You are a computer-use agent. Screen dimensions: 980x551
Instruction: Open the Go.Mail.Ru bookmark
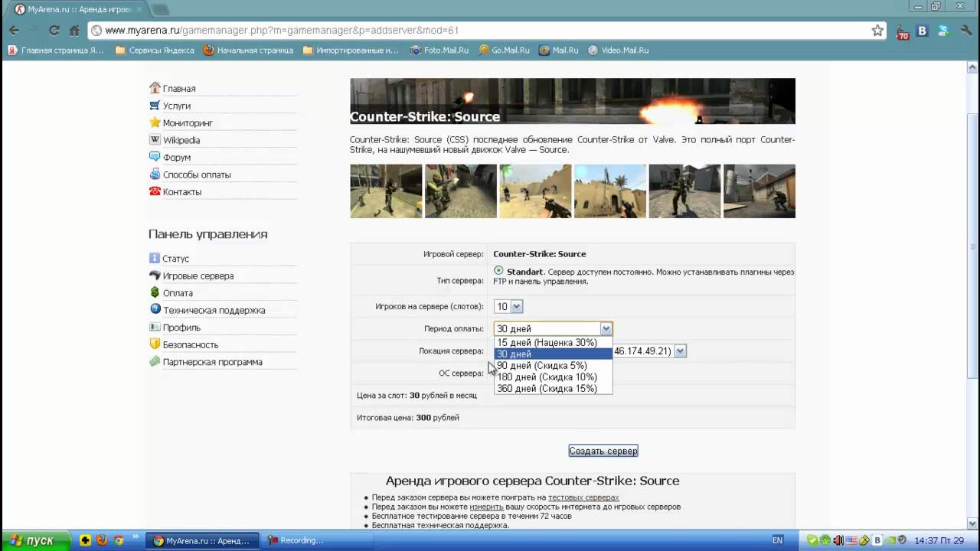(x=504, y=51)
